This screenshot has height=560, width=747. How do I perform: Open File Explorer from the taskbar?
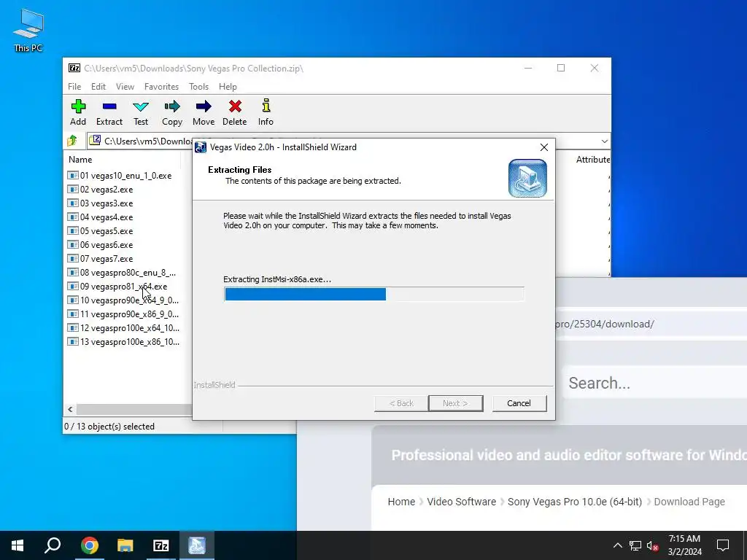pyautogui.click(x=125, y=545)
